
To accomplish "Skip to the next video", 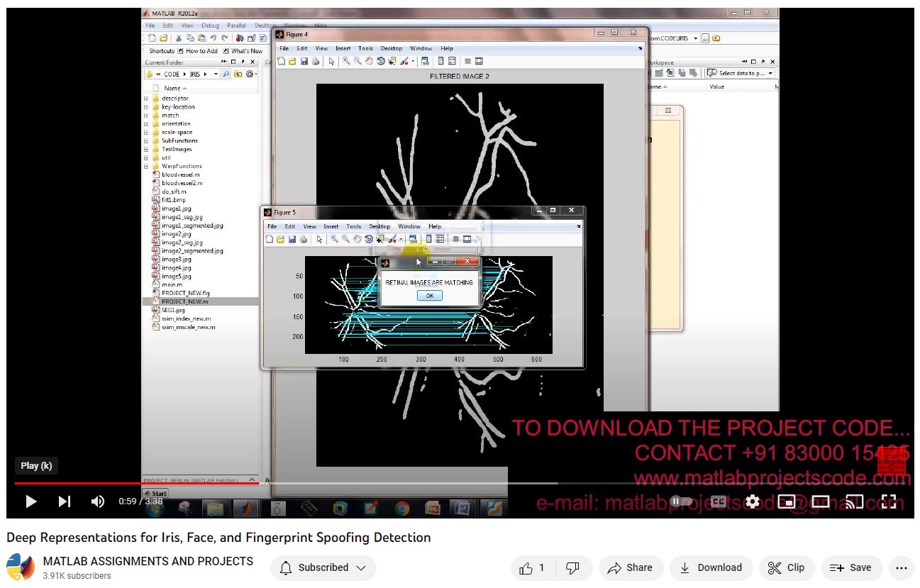I will click(x=65, y=501).
